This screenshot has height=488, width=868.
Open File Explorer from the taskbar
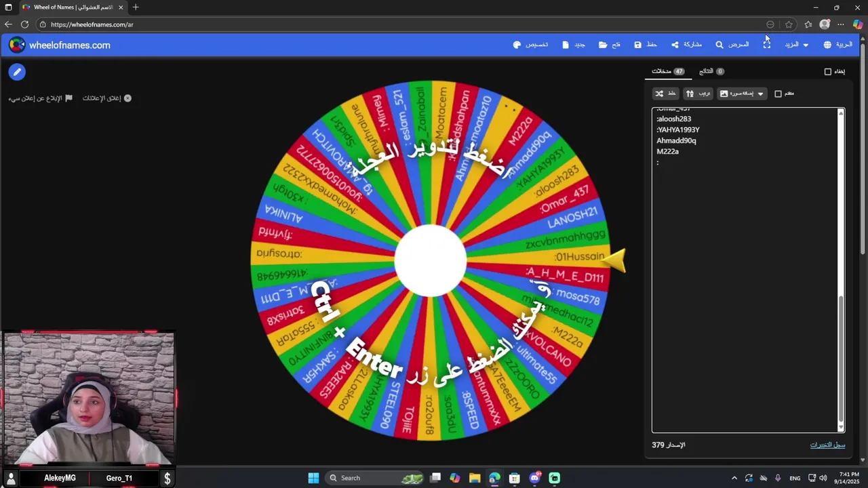(475, 478)
